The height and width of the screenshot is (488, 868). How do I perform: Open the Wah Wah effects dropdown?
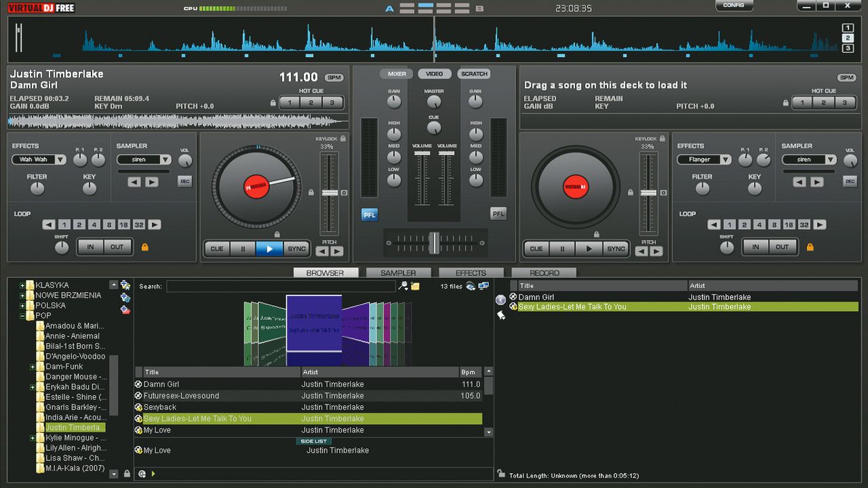[x=39, y=160]
